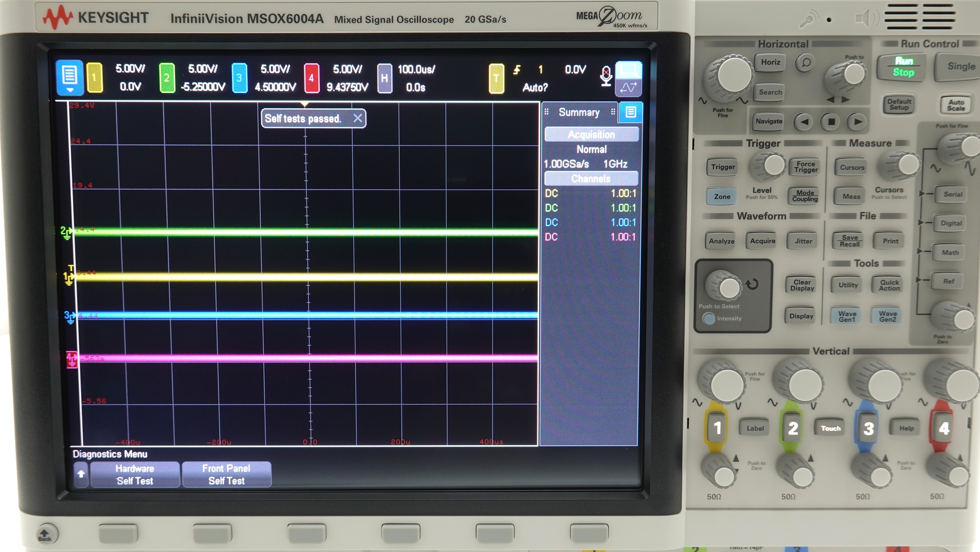This screenshot has height=552, width=980.
Task: Tap the Cursors button in Measure
Action: (852, 168)
